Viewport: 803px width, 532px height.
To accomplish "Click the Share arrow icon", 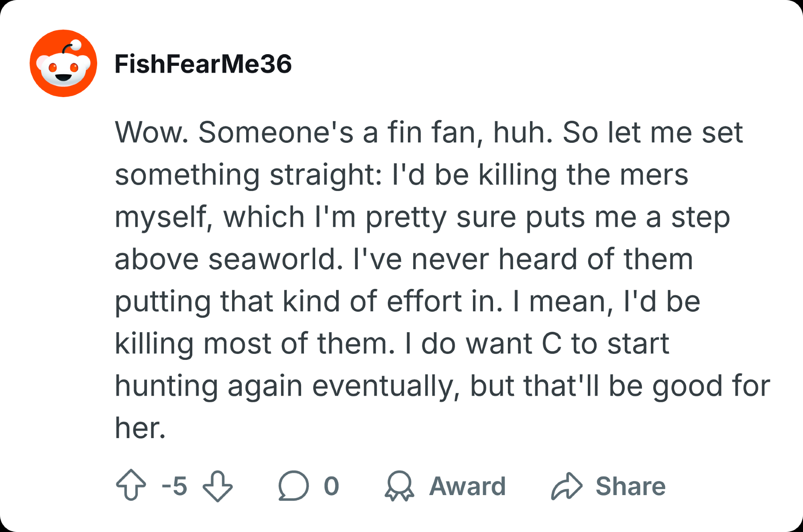I will [567, 486].
